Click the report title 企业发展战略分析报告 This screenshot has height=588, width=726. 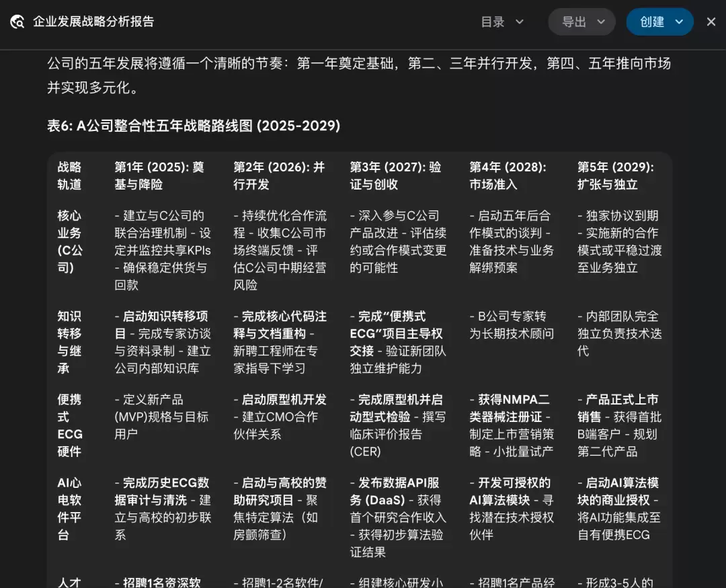tap(93, 22)
